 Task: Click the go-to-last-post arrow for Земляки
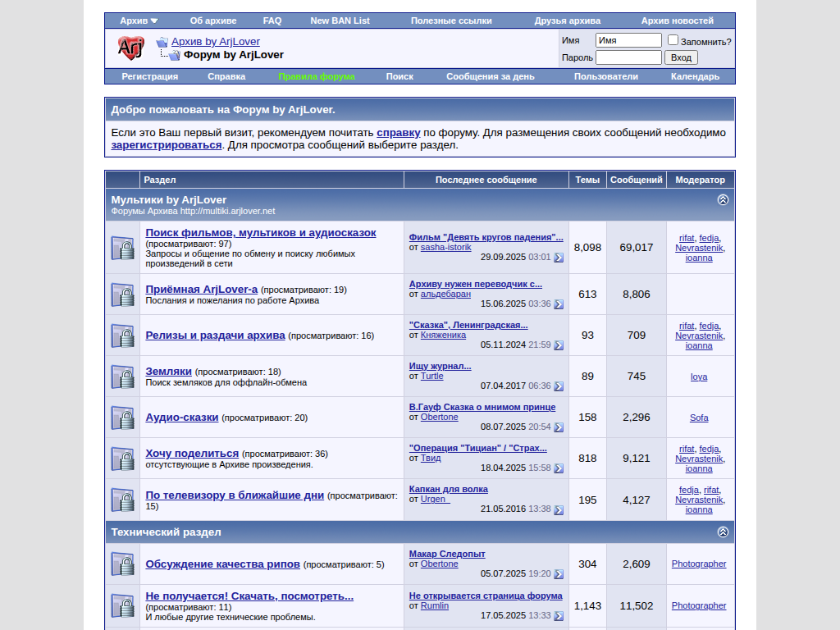[559, 386]
